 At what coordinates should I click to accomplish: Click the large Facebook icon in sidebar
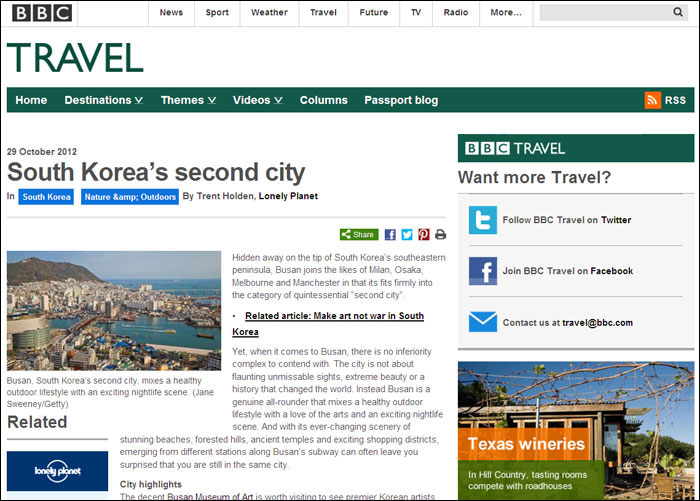tap(483, 271)
